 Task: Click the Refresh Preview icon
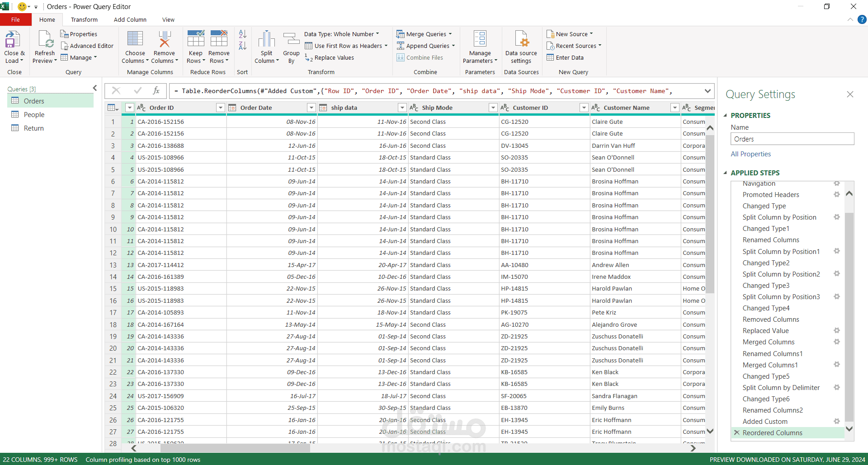[46, 39]
